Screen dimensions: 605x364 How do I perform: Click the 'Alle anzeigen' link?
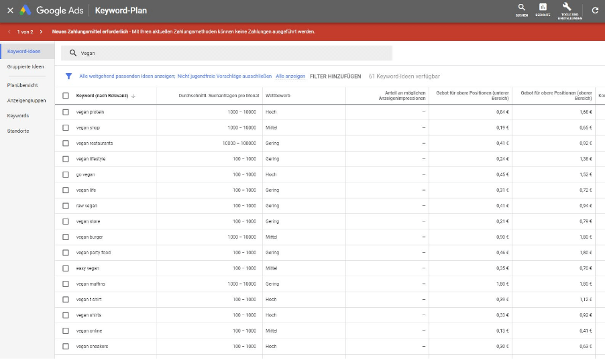click(x=290, y=76)
